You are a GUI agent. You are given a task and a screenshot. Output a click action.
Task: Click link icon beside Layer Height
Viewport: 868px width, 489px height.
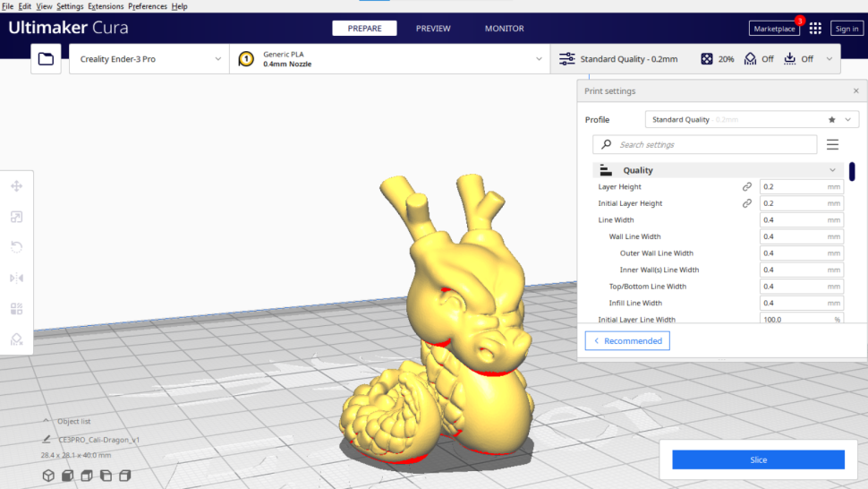[x=747, y=186]
